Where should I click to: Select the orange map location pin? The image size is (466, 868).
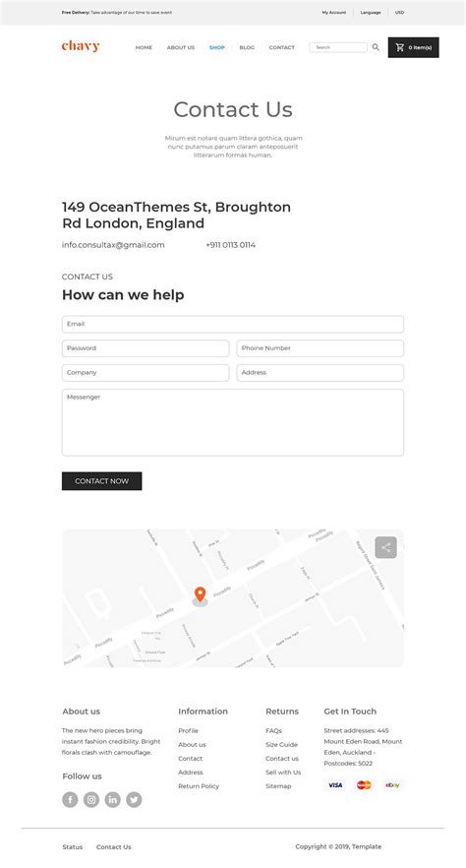click(x=201, y=594)
